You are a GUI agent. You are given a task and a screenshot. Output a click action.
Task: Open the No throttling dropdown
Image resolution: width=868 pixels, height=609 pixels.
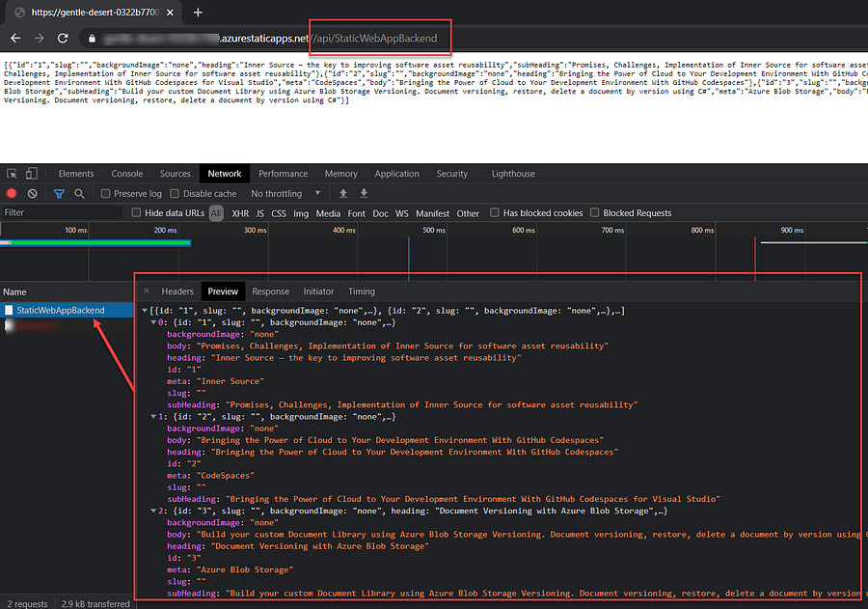pos(285,194)
